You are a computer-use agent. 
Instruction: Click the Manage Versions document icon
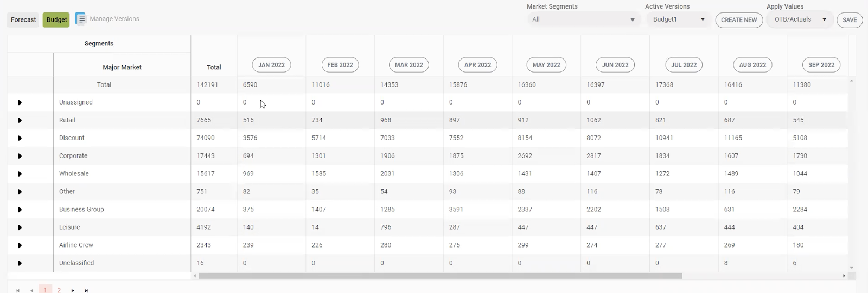pyautogui.click(x=81, y=19)
